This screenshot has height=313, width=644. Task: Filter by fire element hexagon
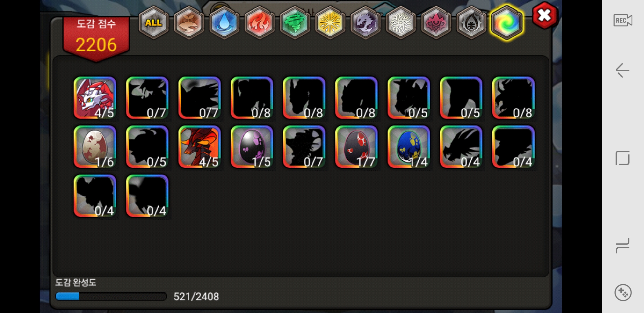tap(260, 23)
